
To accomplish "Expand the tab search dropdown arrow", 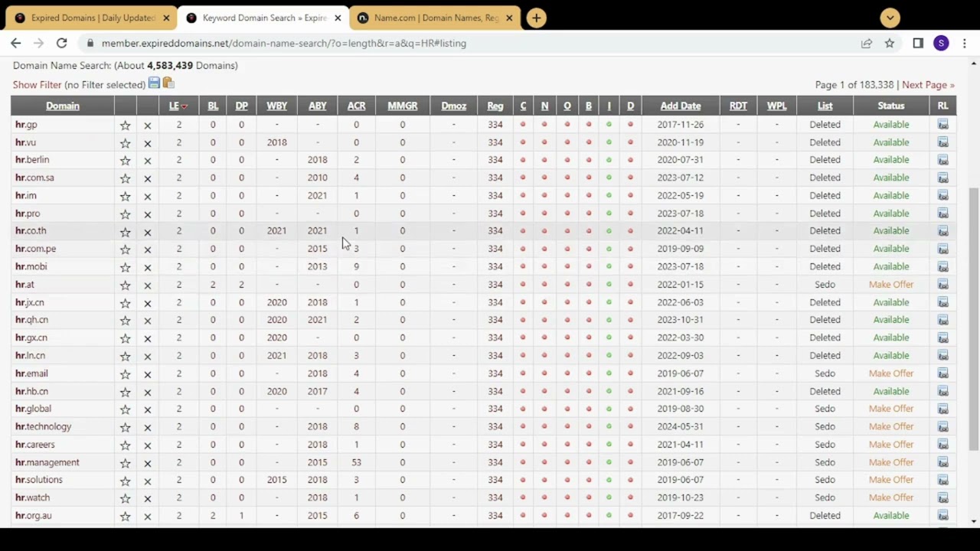I will tap(890, 18).
